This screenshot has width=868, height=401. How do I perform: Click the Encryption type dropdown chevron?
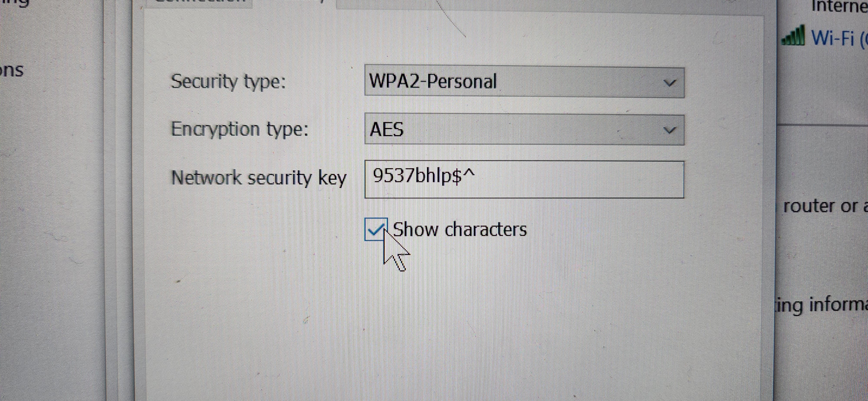click(x=669, y=130)
